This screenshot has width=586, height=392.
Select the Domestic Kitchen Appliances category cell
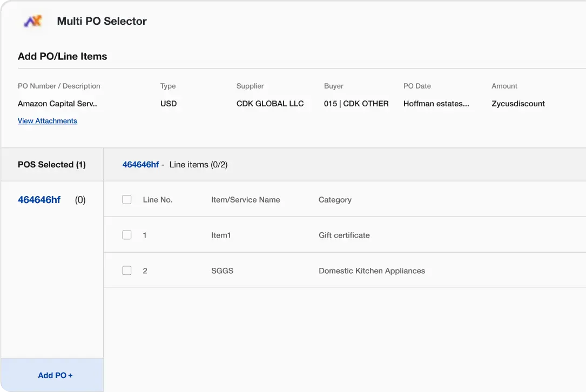[372, 271]
